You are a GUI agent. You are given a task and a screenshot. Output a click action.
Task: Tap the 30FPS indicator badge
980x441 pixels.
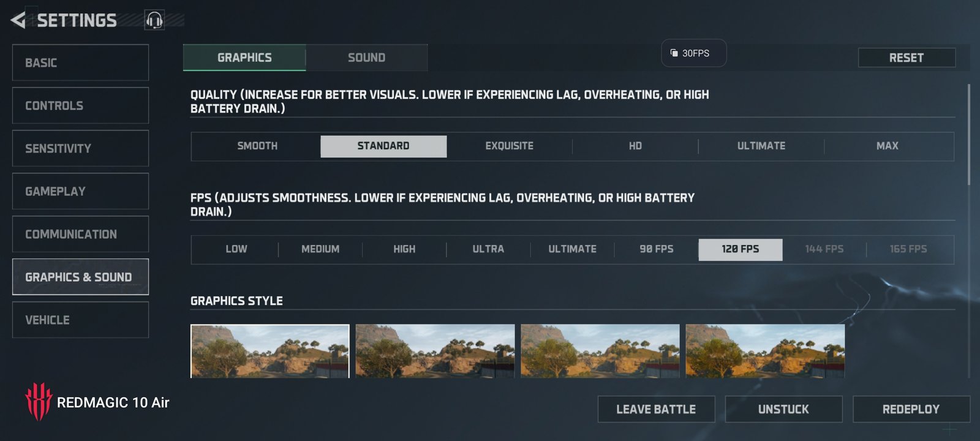click(693, 53)
